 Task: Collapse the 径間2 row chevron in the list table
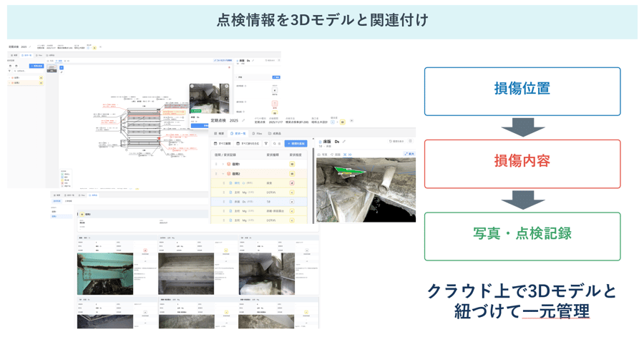coord(223,174)
